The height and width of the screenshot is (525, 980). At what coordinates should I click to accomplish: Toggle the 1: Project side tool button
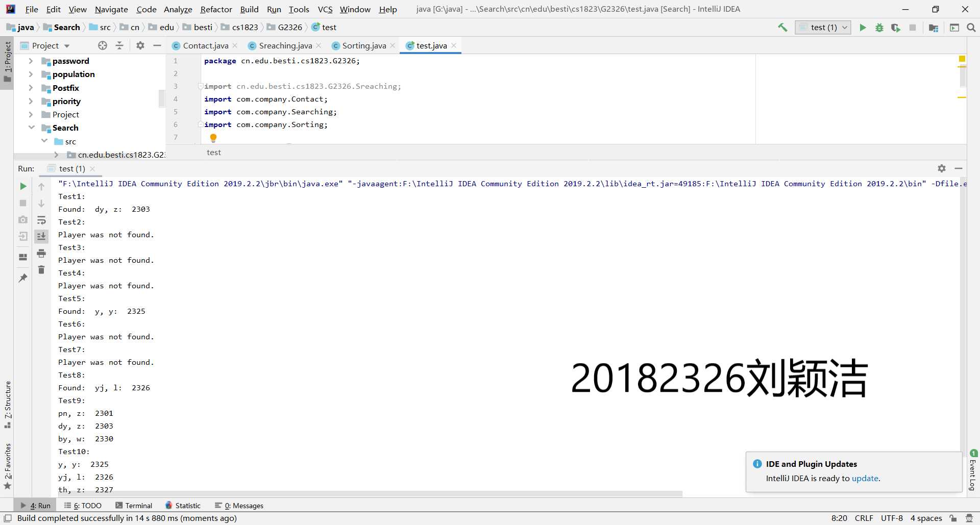pos(7,62)
